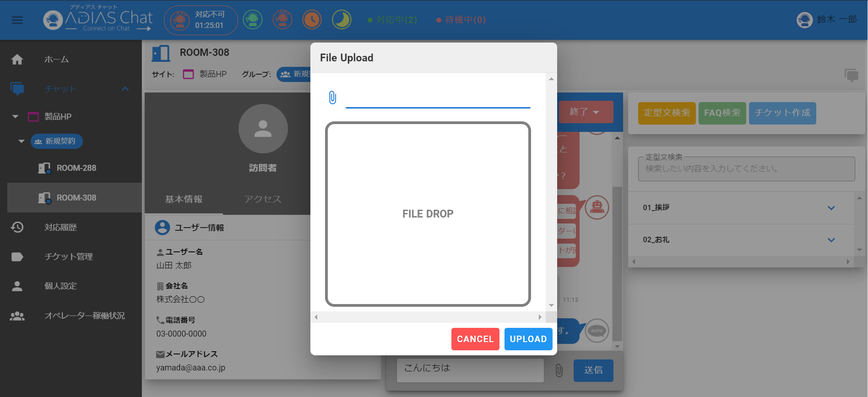The height and width of the screenshot is (397, 868).
Task: Select the yellow moon status icon
Action: tap(342, 20)
